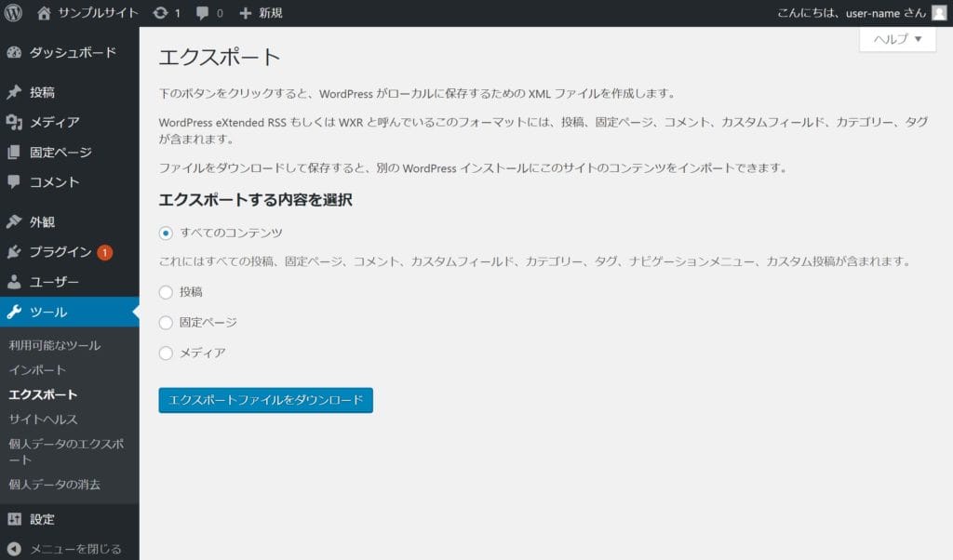Select the すべてのコンテンツ radio button
The width and height of the screenshot is (953, 560).
166,233
